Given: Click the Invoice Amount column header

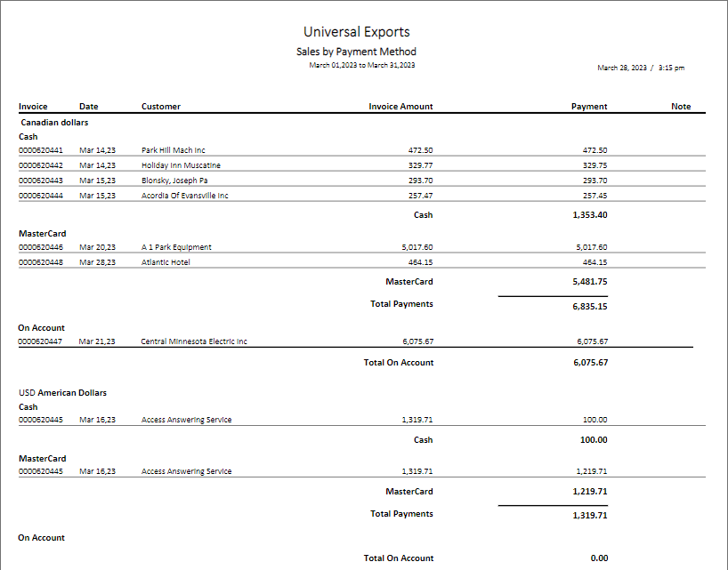Looking at the screenshot, I should click(x=400, y=107).
